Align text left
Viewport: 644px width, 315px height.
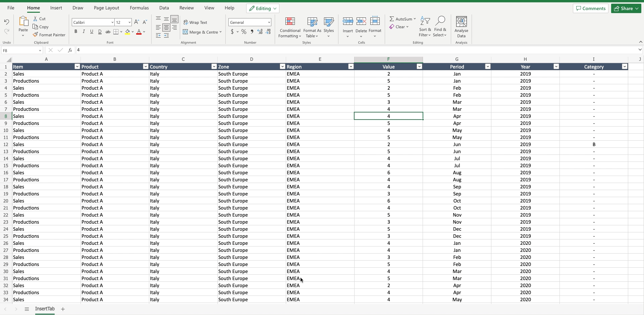158,28
